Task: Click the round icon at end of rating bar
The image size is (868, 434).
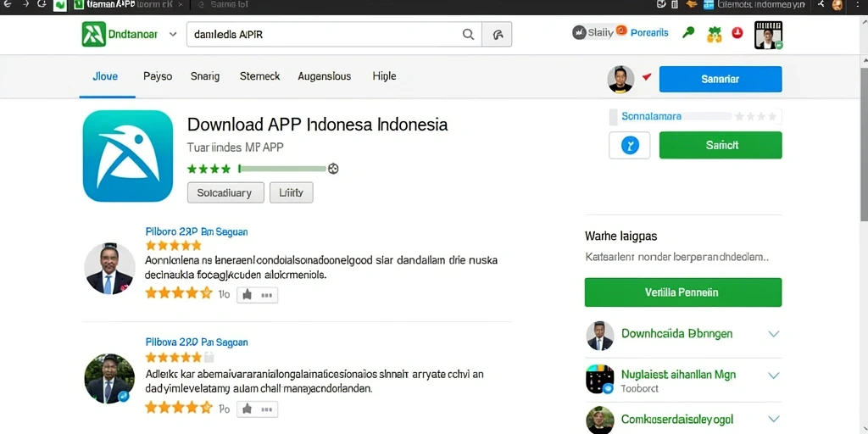Action: pos(332,169)
